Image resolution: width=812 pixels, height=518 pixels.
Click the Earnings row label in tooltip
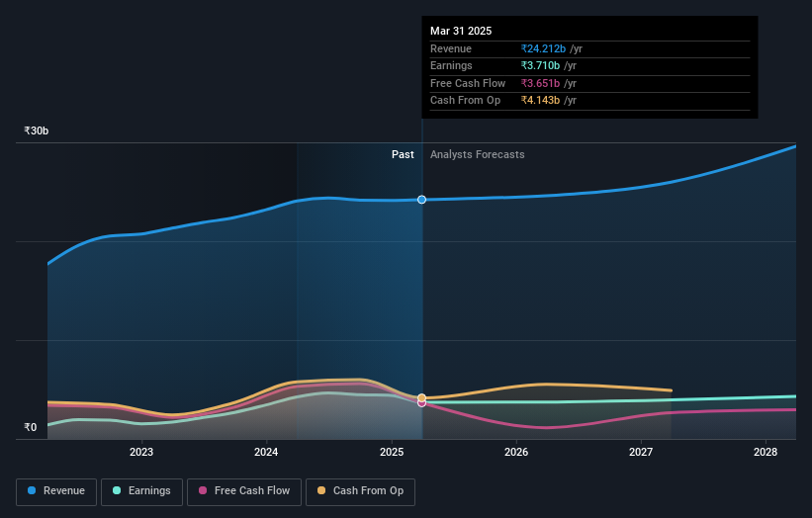(451, 65)
